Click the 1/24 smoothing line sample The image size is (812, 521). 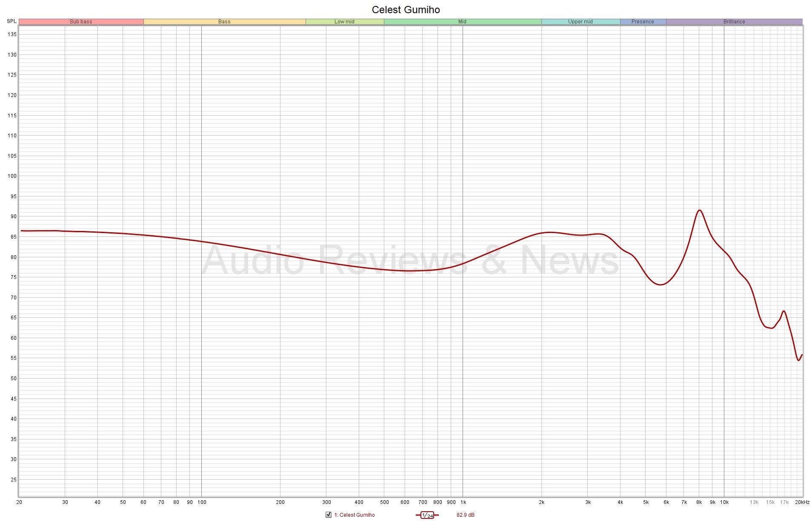[427, 515]
